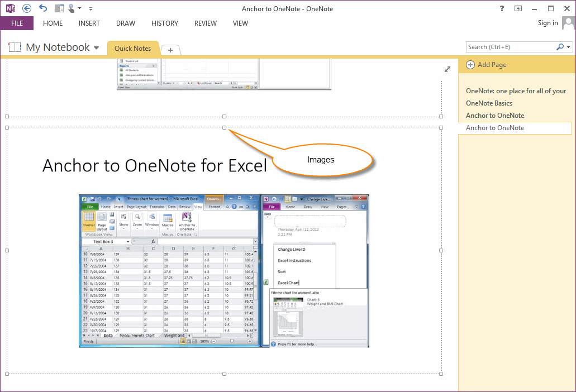Viewport: 576px width, 392px height.
Task: Expand the My Notebook dropdown
Action: [x=96, y=47]
